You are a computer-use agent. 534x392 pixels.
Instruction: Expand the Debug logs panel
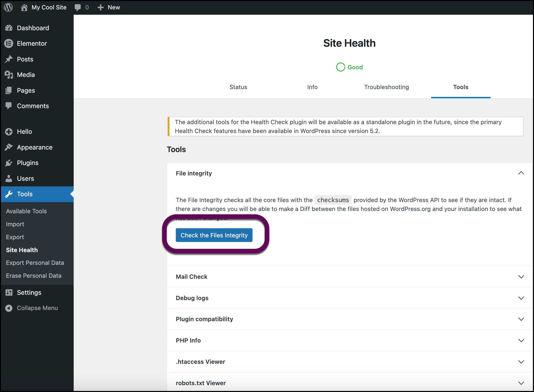point(521,298)
